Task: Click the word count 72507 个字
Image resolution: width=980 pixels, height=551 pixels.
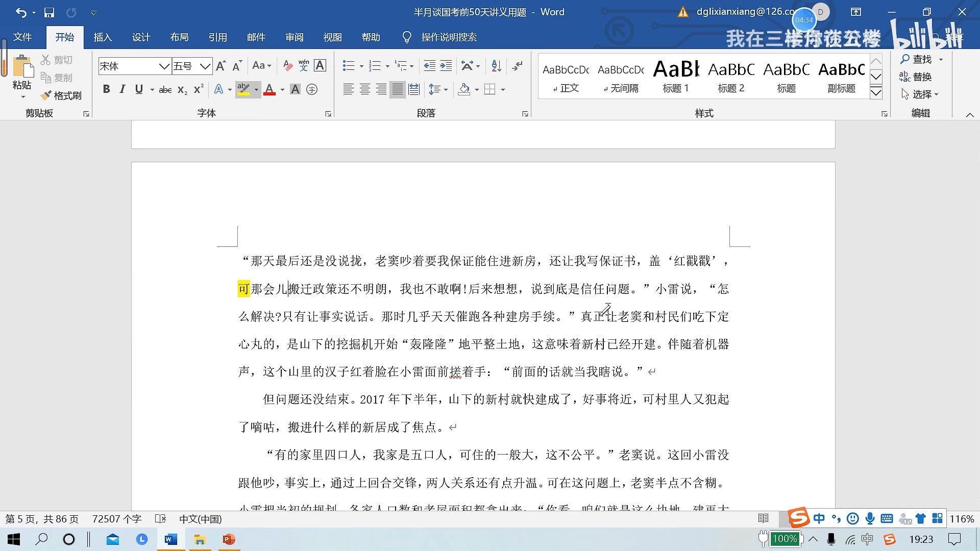Action: click(117, 519)
